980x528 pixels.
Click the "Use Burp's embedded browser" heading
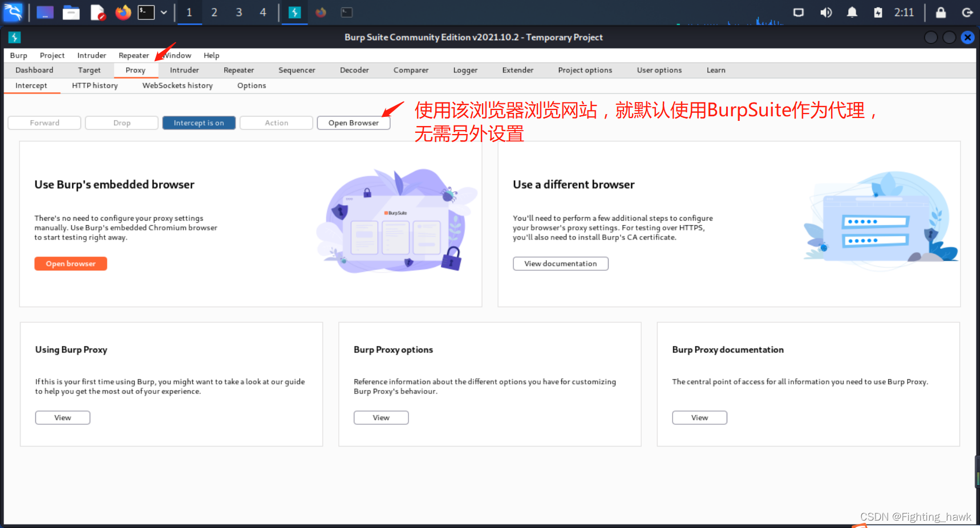click(x=114, y=185)
